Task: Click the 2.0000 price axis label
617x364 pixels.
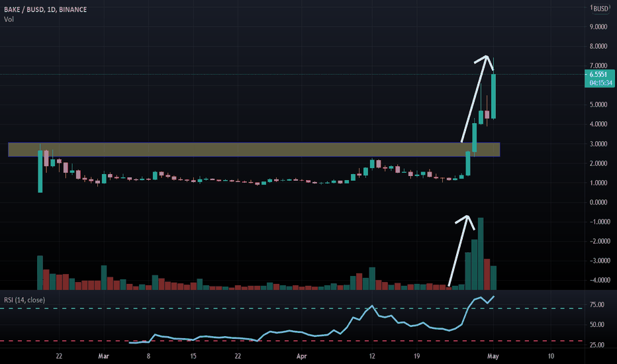Action: point(598,163)
